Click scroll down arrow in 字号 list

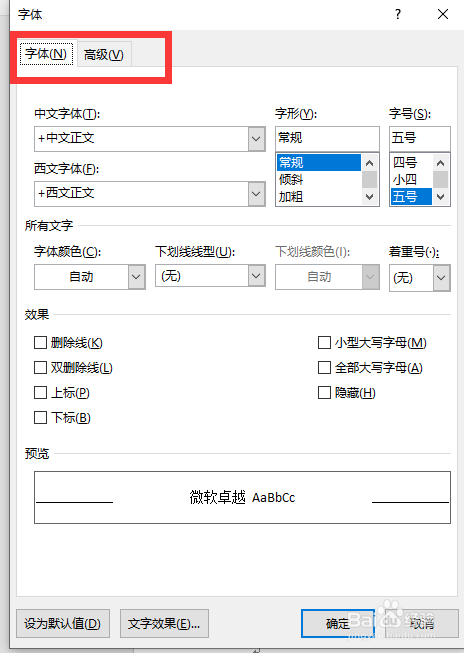pyautogui.click(x=441, y=197)
